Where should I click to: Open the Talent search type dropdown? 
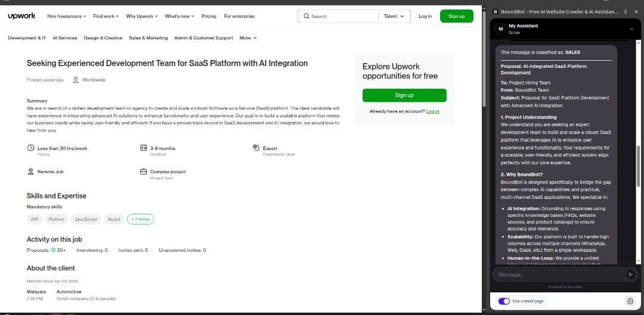[x=394, y=17]
